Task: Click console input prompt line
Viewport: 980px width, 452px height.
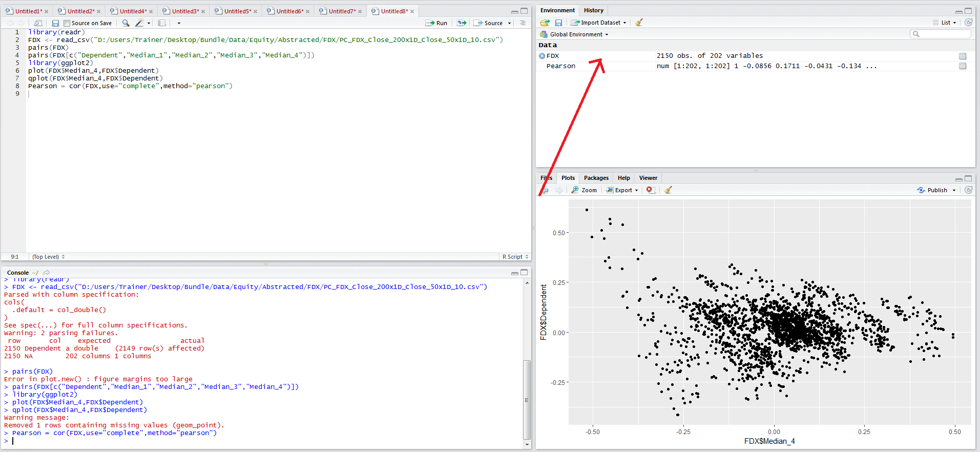Action: click(x=264, y=441)
